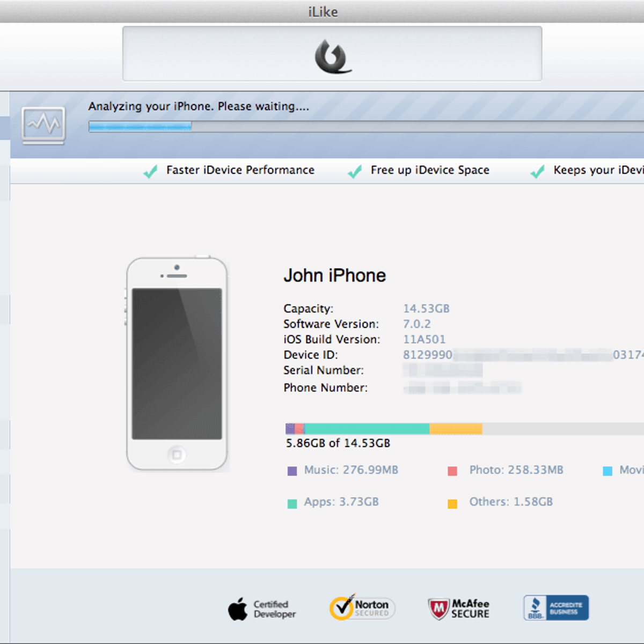Click the gray free space part of storage bar
Image resolution: width=644 pixels, height=644 pixels.
point(563,428)
